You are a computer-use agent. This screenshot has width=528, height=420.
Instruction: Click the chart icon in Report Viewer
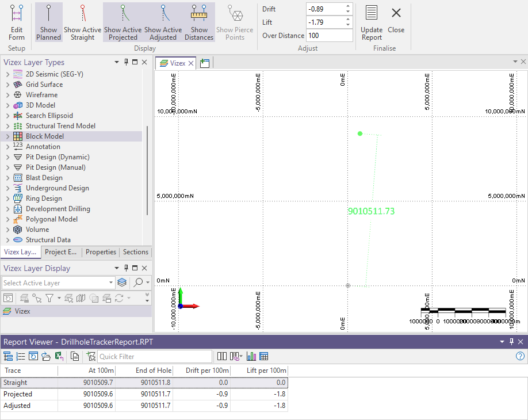pos(251,356)
